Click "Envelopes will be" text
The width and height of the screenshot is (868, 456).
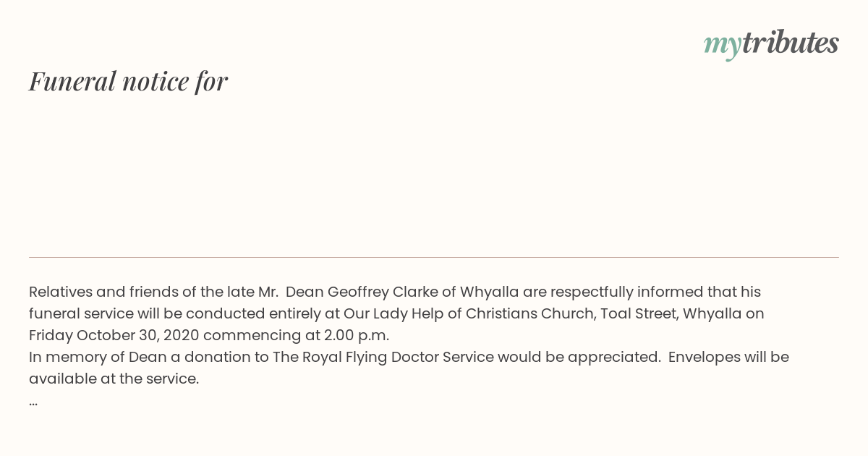click(728, 358)
